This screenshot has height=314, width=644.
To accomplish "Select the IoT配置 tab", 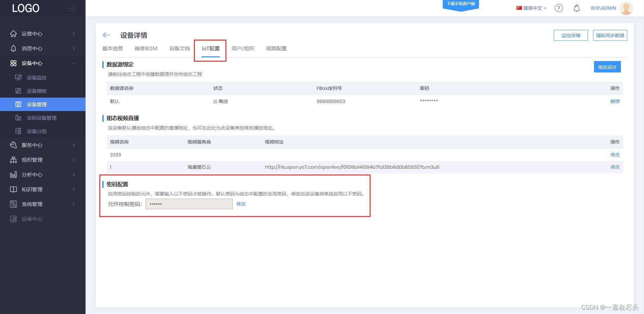I will (211, 48).
